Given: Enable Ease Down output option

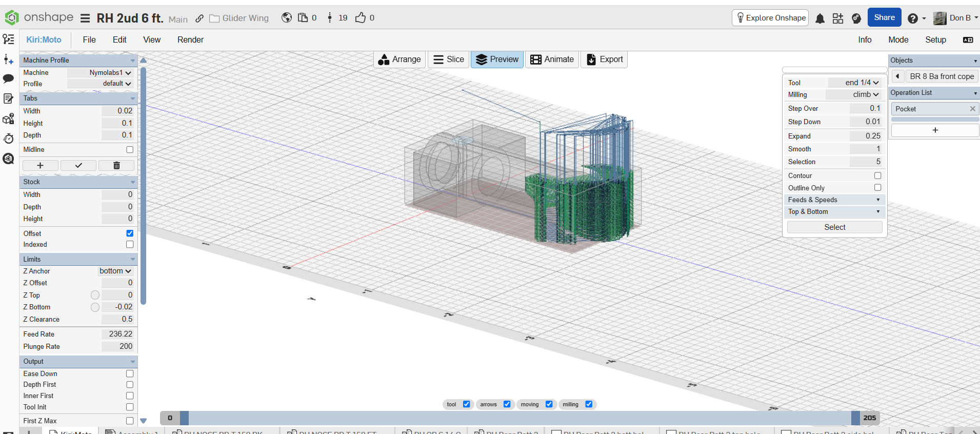Looking at the screenshot, I should click(130, 374).
